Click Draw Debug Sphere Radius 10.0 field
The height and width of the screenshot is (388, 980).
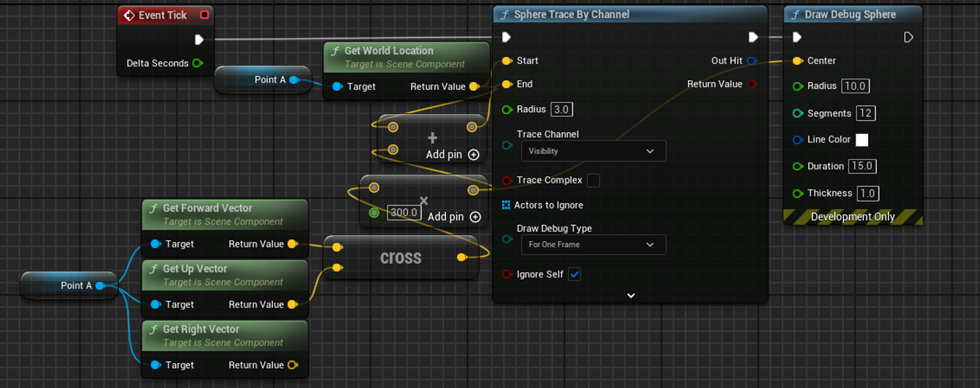[x=855, y=86]
